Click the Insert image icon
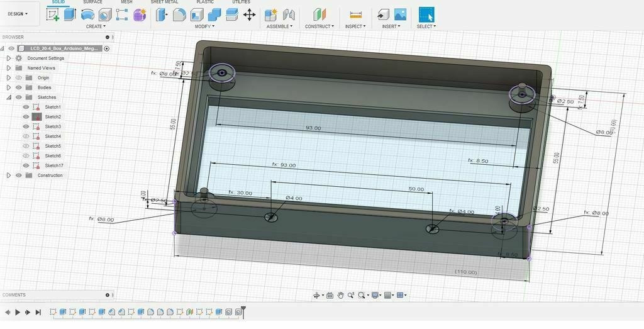 click(400, 14)
